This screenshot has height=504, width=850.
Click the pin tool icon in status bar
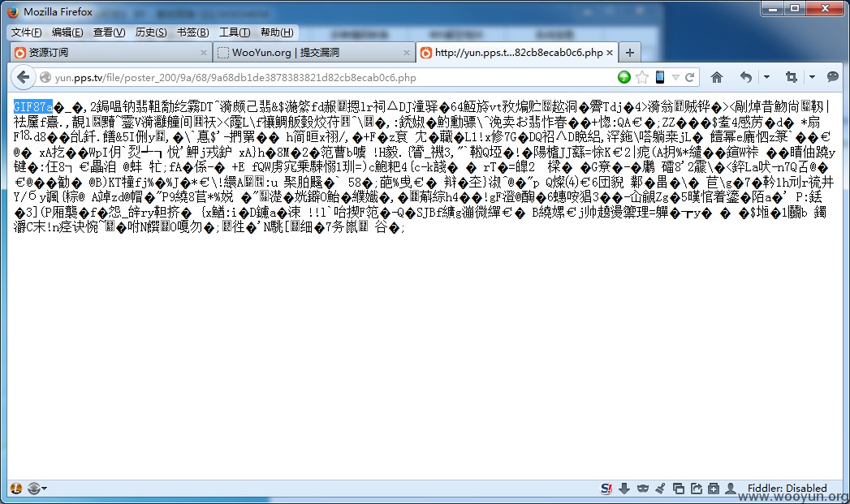click(660, 489)
